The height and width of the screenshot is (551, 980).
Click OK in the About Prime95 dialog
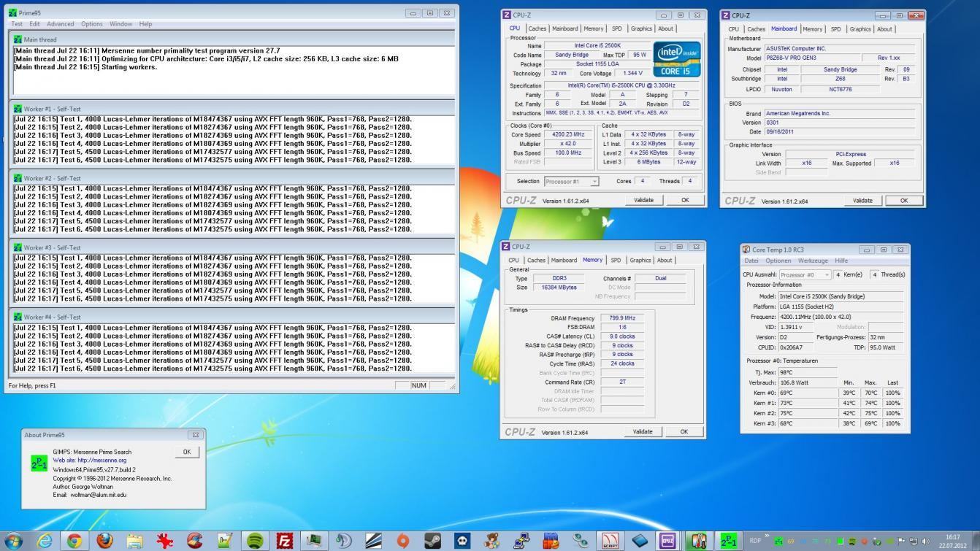[x=186, y=452]
